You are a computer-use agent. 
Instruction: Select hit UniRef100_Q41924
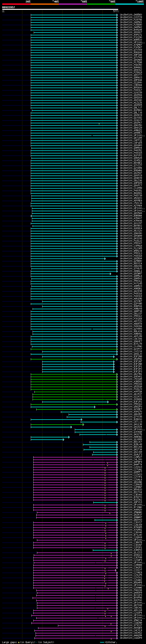pos(131,427)
